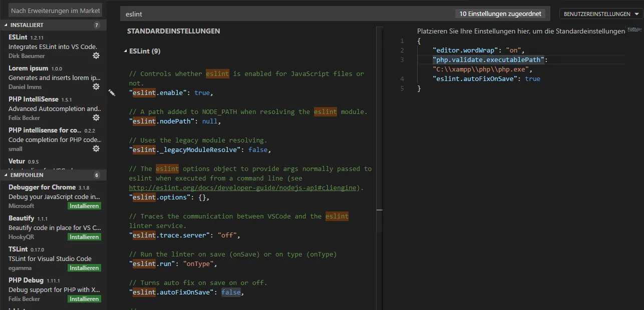Screen dimensions: 644x310
Task: Click pencil edit icon beside eslint.enable
Action: click(x=112, y=92)
